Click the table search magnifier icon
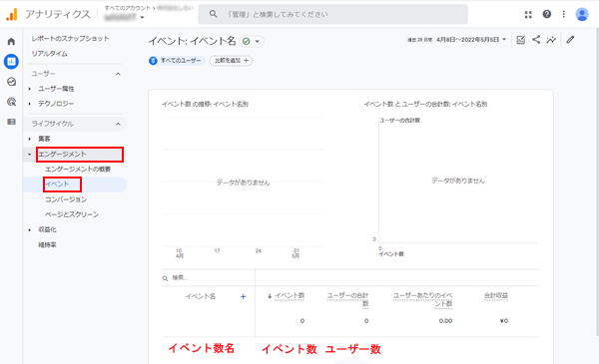599x364 pixels. pos(165,278)
